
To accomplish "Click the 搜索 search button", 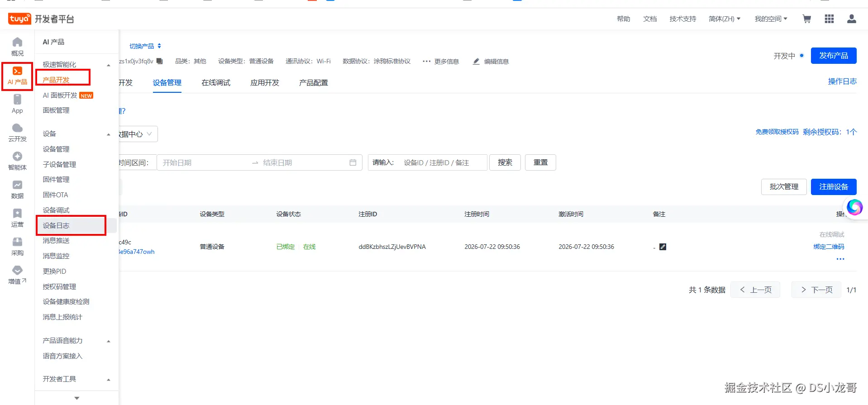I will (505, 162).
